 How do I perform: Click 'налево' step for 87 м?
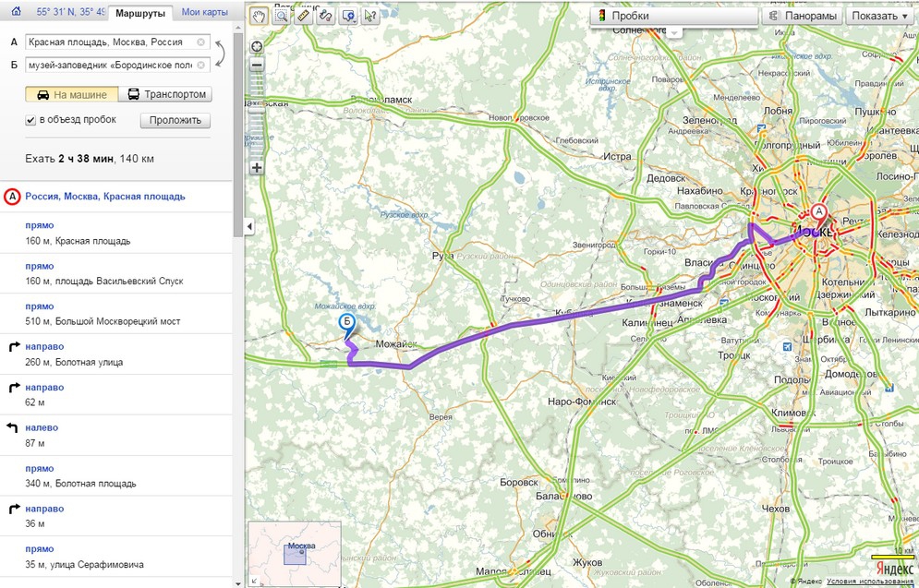[x=42, y=427]
